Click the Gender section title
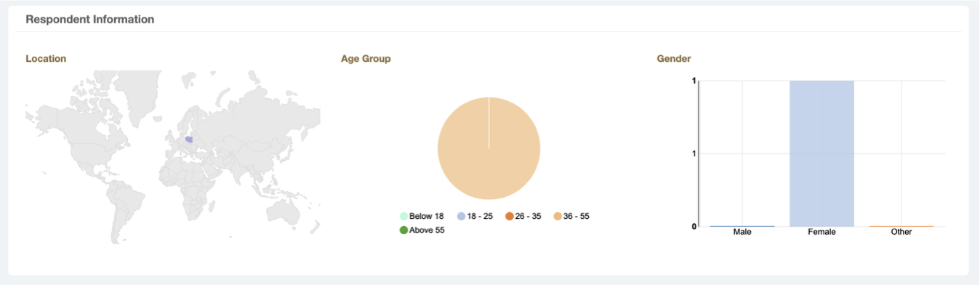The image size is (980, 285). click(x=674, y=58)
